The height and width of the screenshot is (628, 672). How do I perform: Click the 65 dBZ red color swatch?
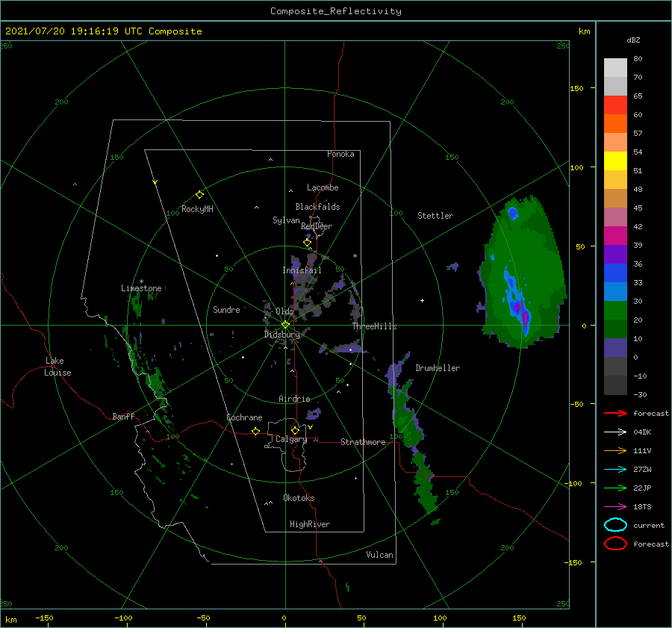(615, 105)
